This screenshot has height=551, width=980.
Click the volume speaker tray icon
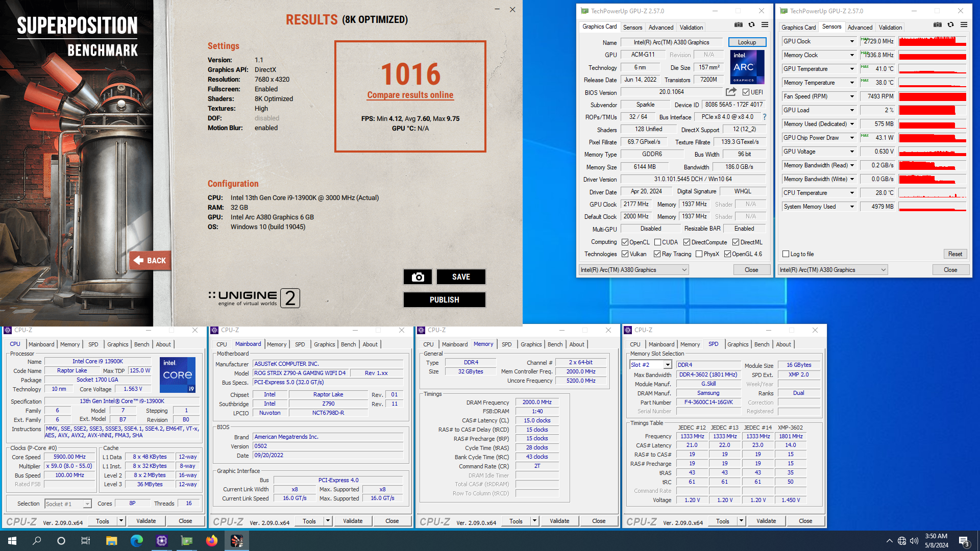click(x=914, y=541)
